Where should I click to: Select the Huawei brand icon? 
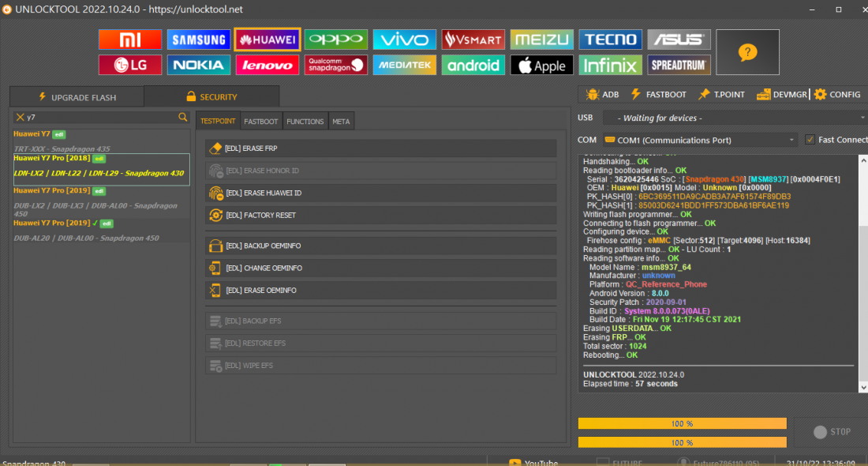click(268, 39)
